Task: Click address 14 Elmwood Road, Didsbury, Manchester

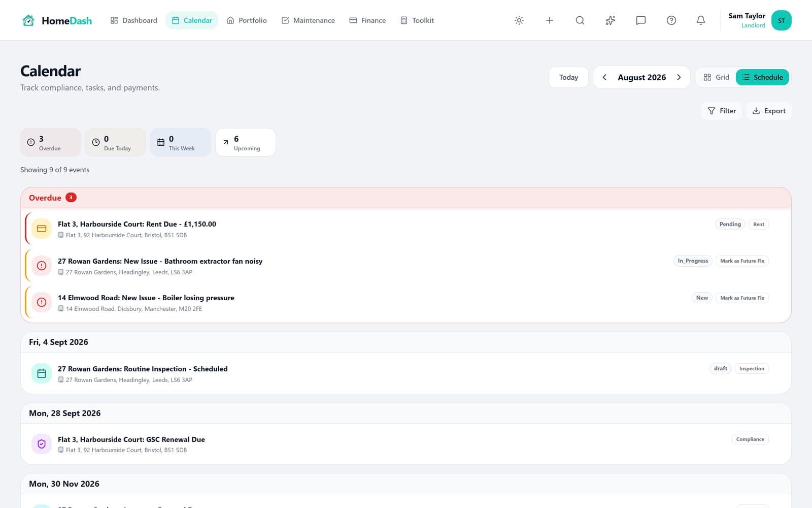Action: (134, 309)
